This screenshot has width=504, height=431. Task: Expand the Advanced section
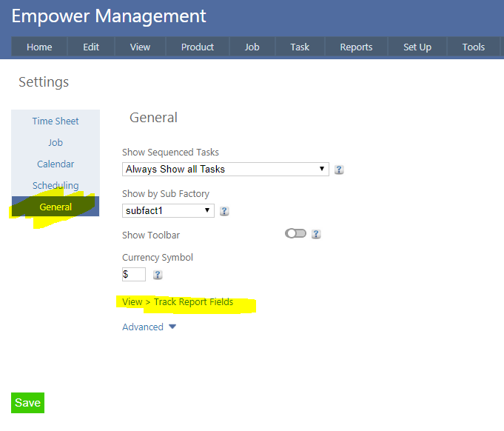pos(149,327)
